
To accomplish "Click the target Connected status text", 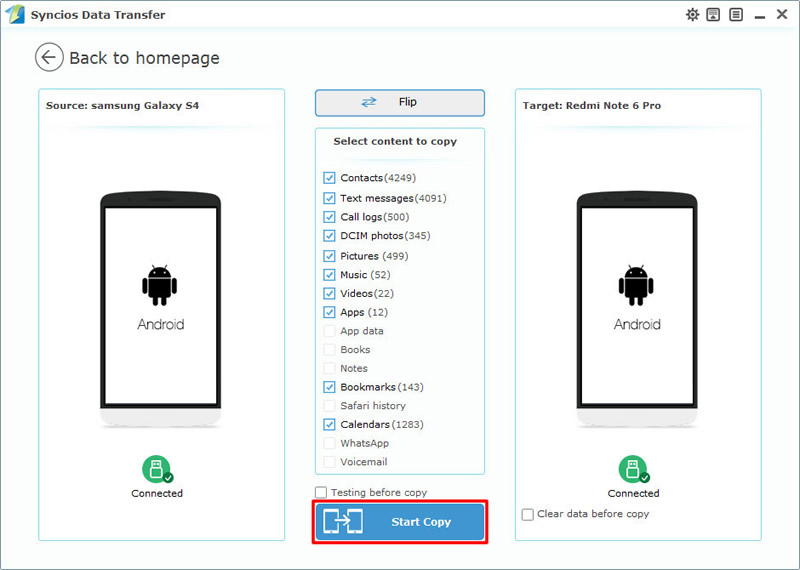I will pyautogui.click(x=634, y=493).
